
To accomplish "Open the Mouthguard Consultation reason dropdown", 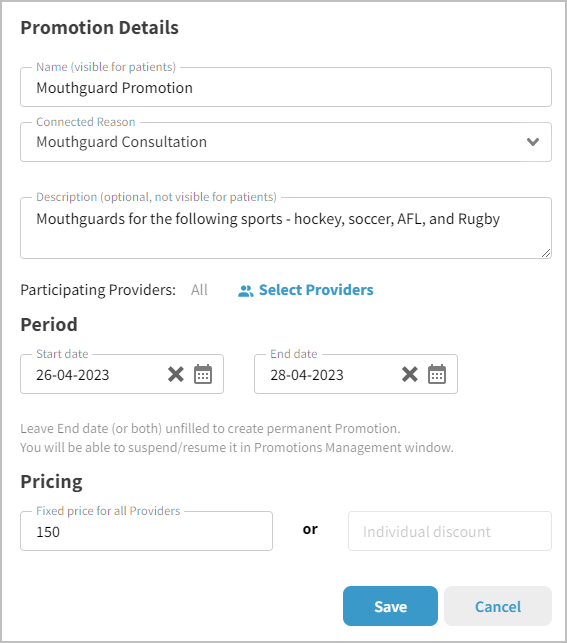I will point(286,142).
